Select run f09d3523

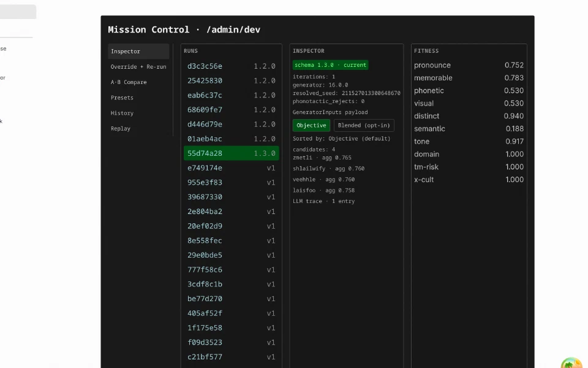coord(232,342)
